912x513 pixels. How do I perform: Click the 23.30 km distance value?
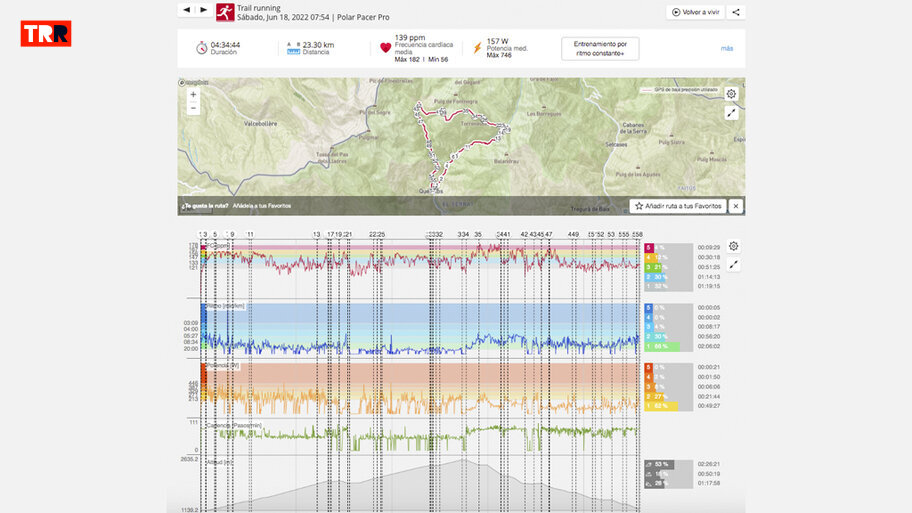[318, 44]
